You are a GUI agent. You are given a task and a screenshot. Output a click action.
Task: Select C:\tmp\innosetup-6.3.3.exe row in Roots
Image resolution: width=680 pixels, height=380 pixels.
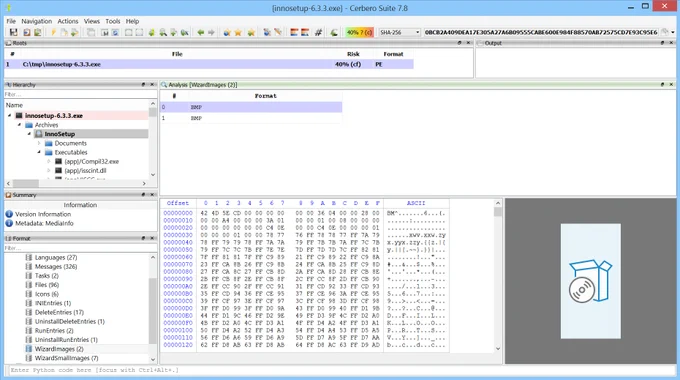(209, 64)
